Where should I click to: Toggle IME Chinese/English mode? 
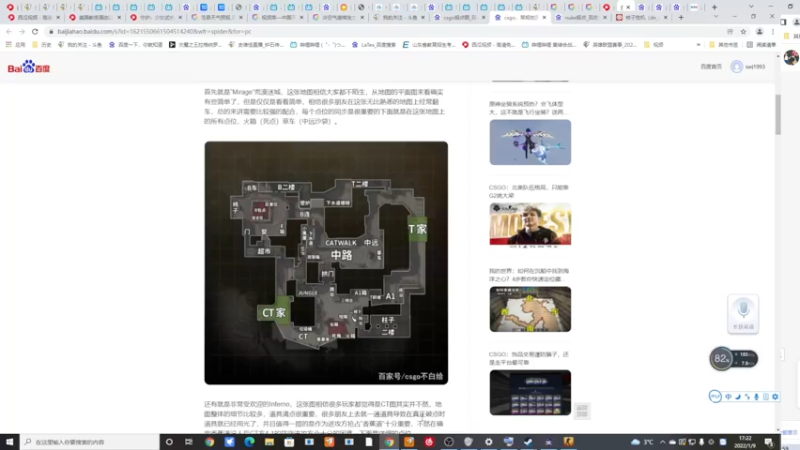[729, 396]
